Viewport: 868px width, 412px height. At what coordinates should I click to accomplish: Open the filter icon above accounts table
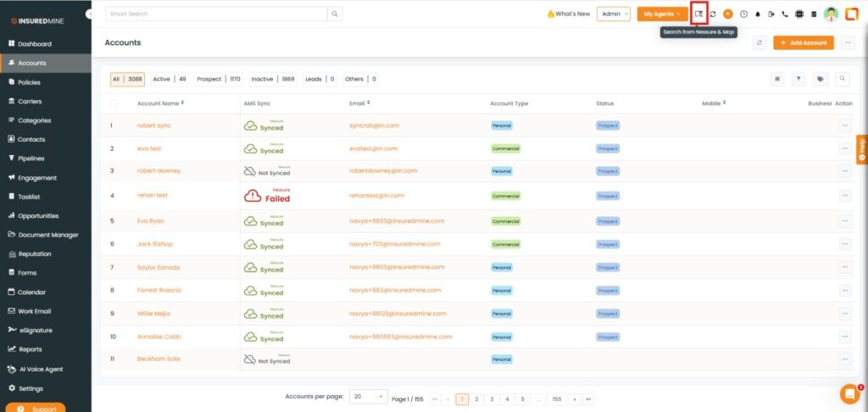(798, 79)
